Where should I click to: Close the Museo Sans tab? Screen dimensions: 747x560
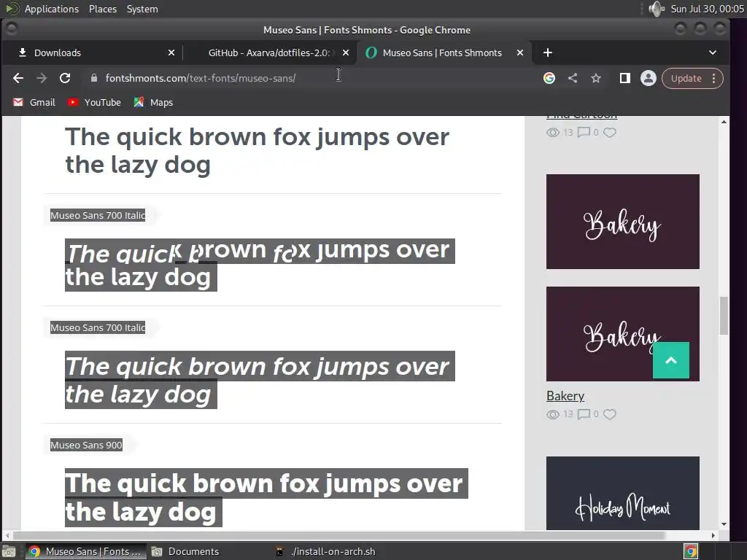coord(520,52)
